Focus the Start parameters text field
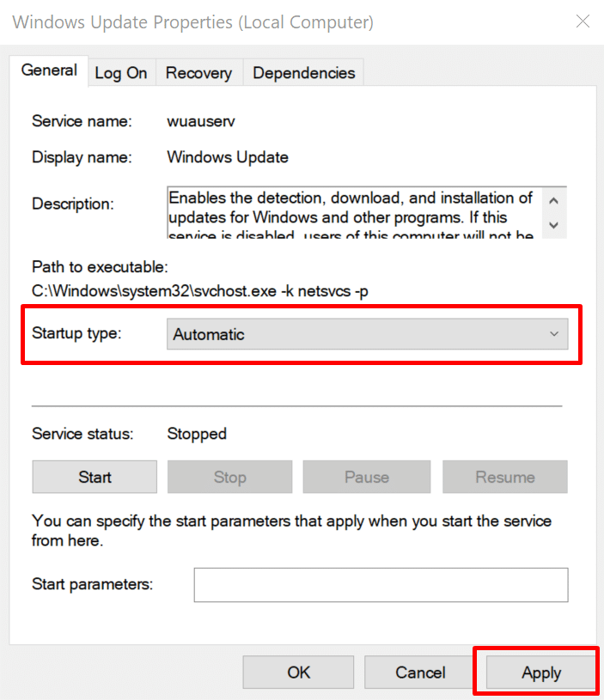The image size is (604, 700). click(381, 585)
